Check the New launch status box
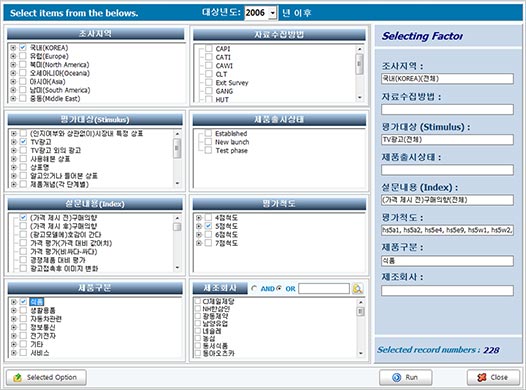Viewport: 526px width, 390px height. 208,142
